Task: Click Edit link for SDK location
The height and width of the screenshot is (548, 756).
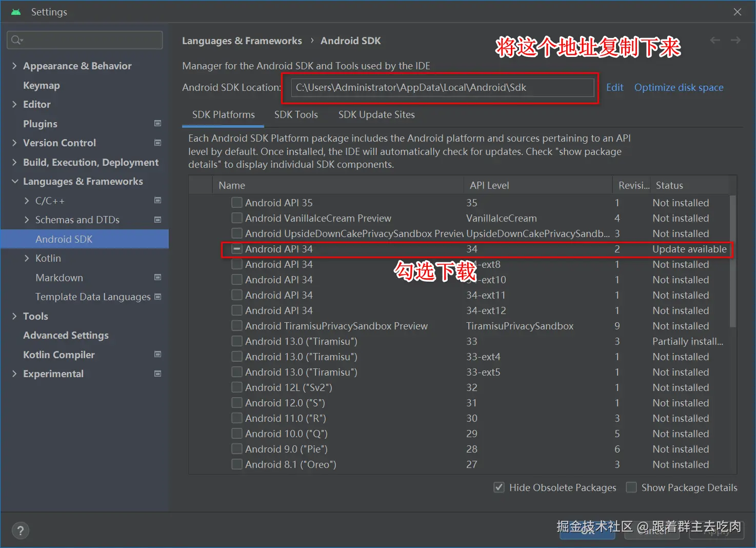Action: (614, 87)
